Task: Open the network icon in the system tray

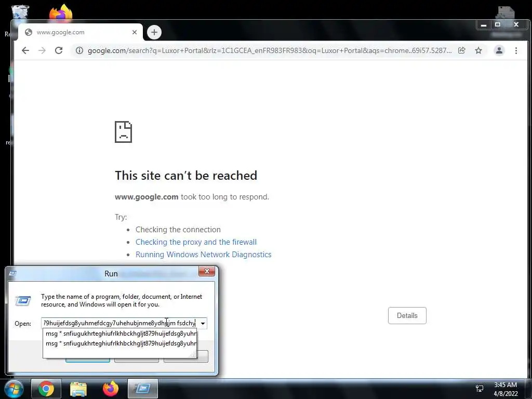Action: (480, 389)
